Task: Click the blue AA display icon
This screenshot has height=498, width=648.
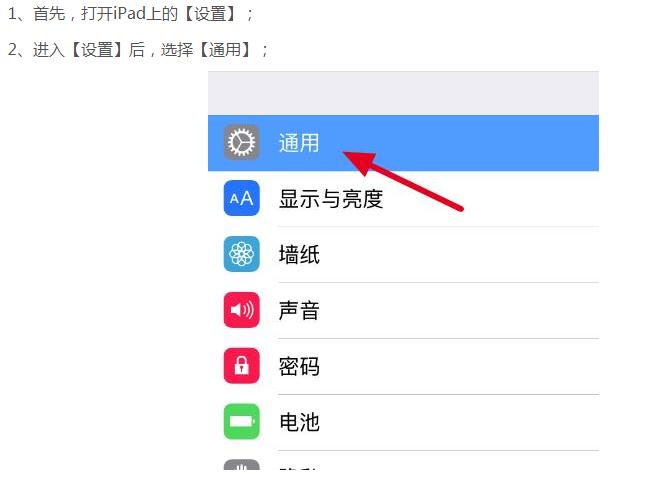Action: (x=242, y=198)
